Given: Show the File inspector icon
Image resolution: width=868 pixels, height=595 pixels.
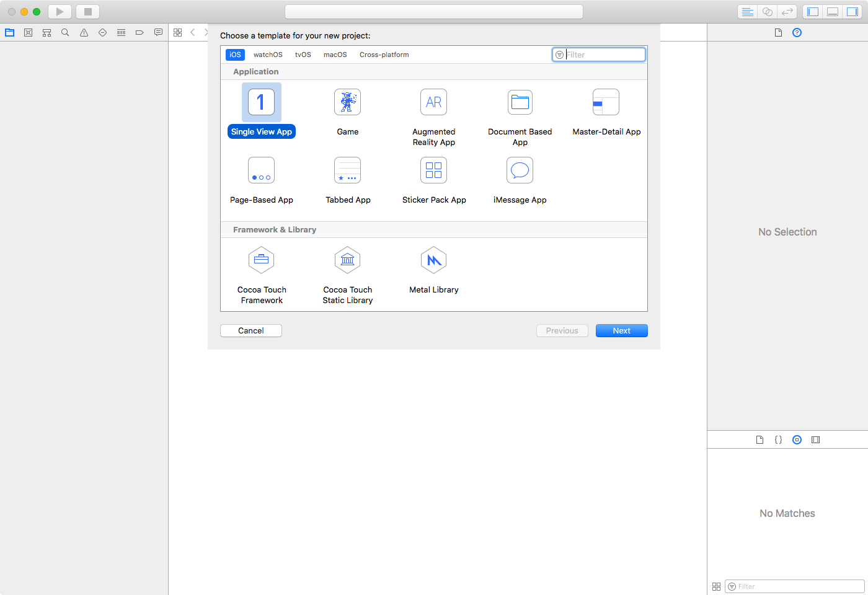Looking at the screenshot, I should 778,32.
